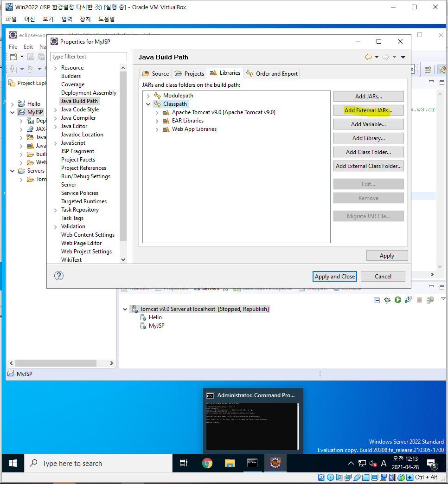Click Add External Class Folder button
The height and width of the screenshot is (484, 448).
point(368,166)
